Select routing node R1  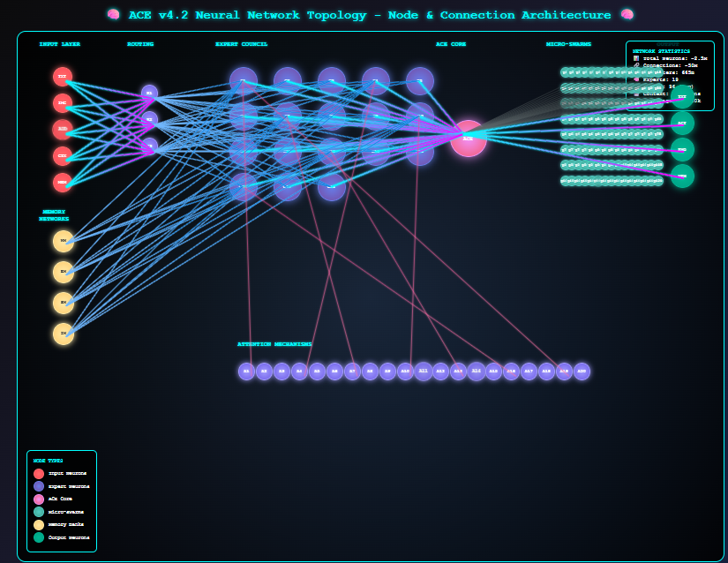point(149,93)
